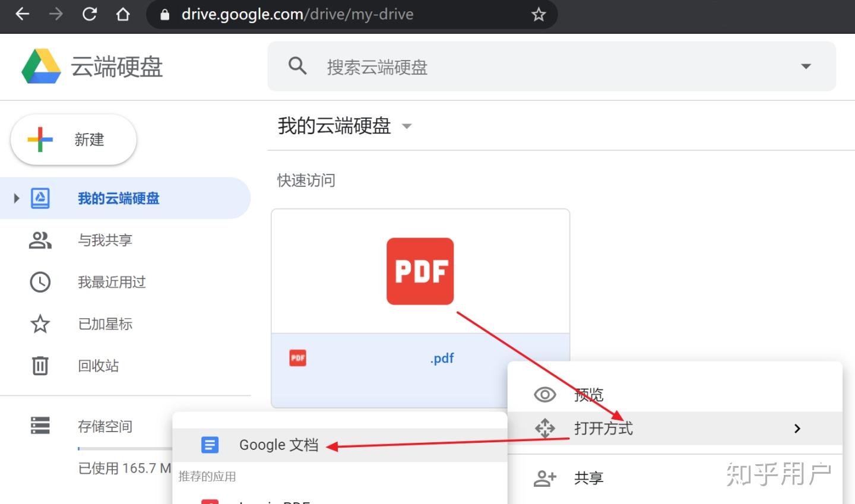Click the 快速访问 heading

pyautogui.click(x=306, y=180)
